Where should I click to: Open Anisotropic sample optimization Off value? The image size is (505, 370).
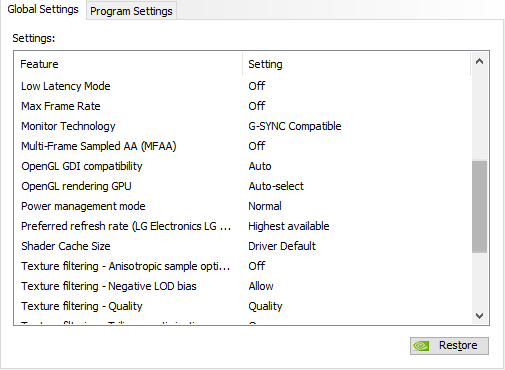257,266
